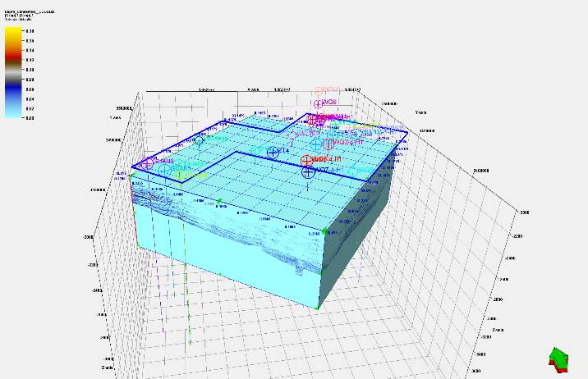Click the green north arrow orientation indicator
Image resolution: width=588 pixels, height=379 pixels.
coord(559,358)
